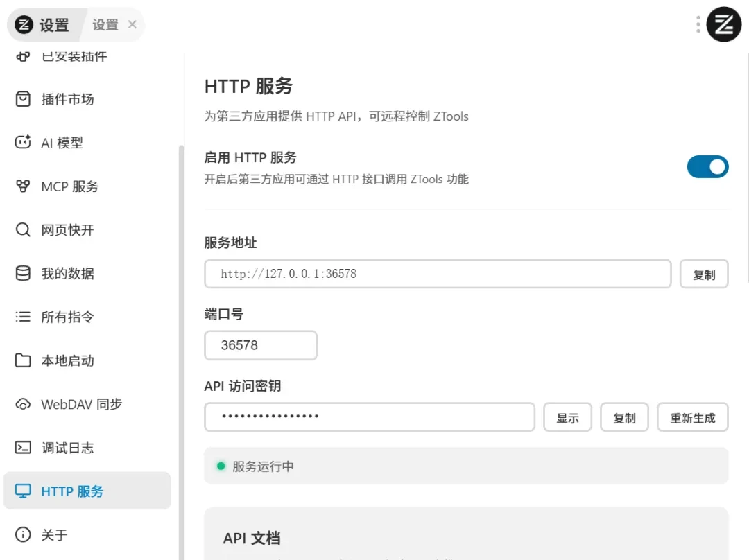Screen dimensions: 749x560
Task: Click the My Data database icon
Action: [x=23, y=273]
